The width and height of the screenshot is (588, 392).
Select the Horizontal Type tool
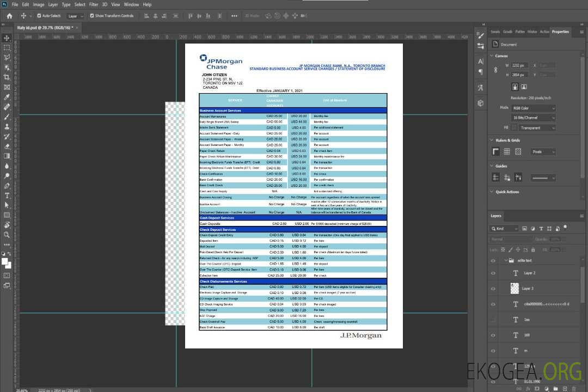pyautogui.click(x=7, y=195)
